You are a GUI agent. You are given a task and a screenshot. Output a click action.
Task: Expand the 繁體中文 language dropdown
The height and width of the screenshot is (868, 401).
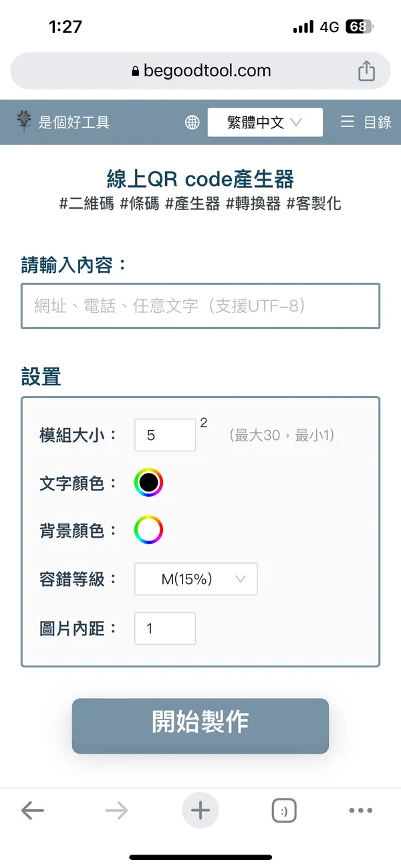pos(265,122)
